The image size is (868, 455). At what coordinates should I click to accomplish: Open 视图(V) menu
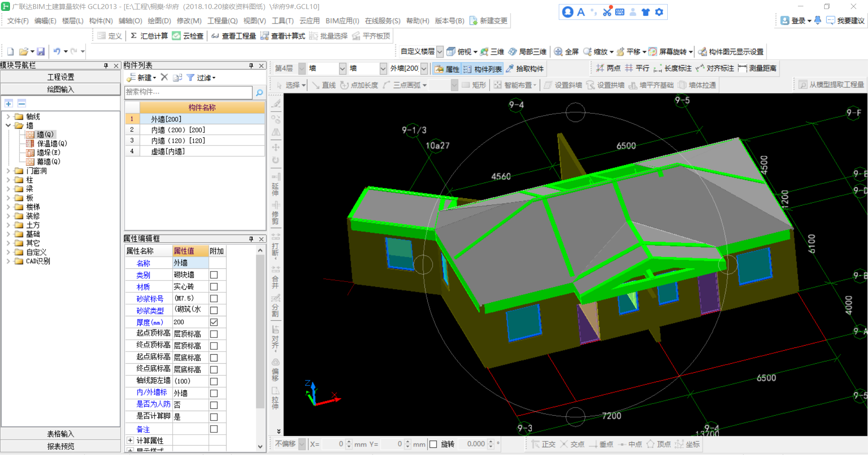pyautogui.click(x=255, y=21)
